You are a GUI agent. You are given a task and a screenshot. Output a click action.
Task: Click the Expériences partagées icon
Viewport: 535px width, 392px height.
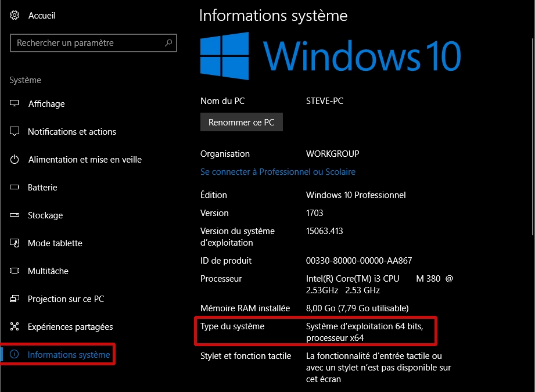tap(15, 327)
